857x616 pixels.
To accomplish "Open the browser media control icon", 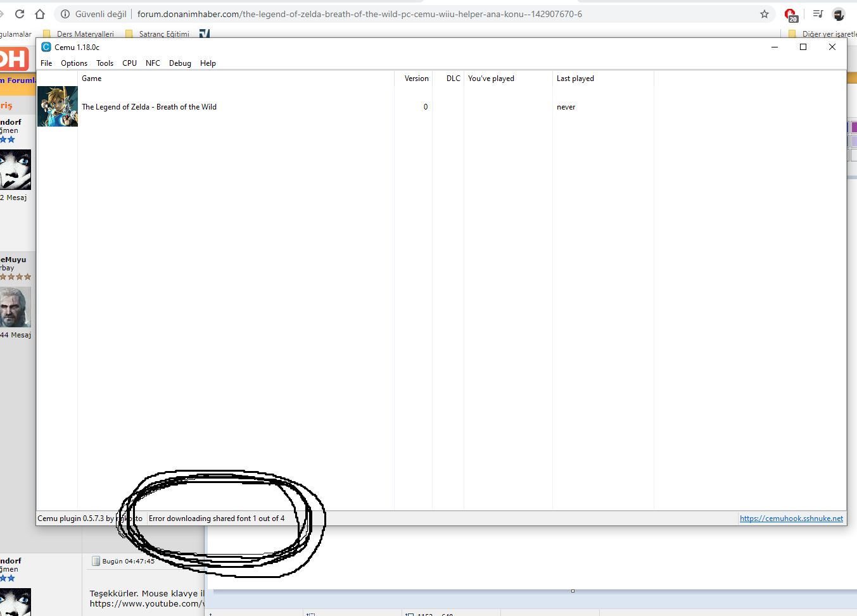I will pos(818,14).
